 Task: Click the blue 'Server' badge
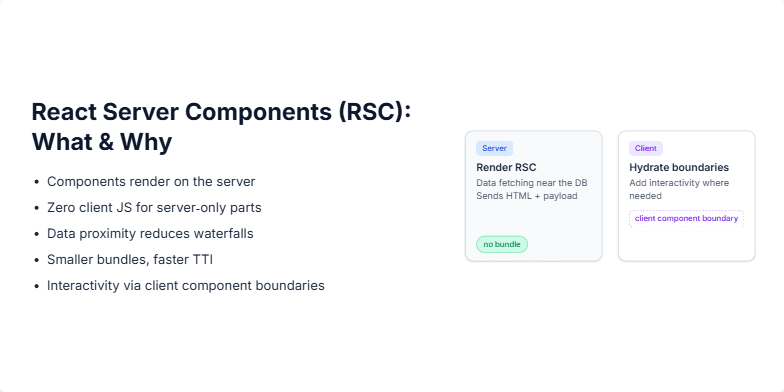pyautogui.click(x=494, y=148)
